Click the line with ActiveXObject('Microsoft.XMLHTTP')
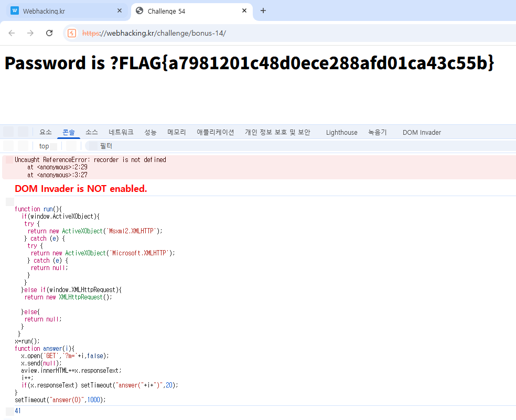 [103, 253]
